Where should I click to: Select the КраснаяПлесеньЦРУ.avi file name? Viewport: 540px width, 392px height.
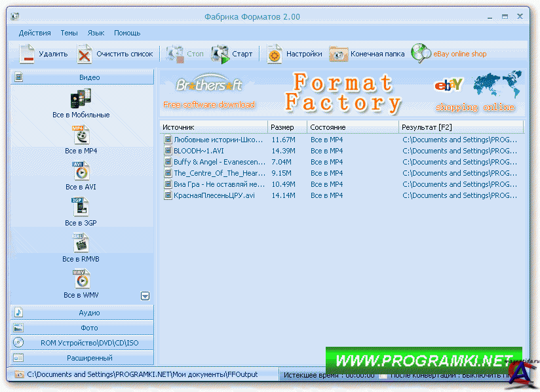(x=214, y=195)
